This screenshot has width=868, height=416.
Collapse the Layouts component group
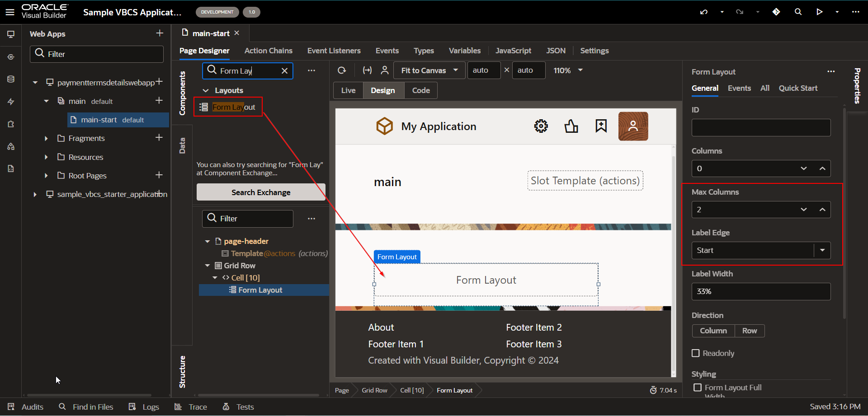206,90
